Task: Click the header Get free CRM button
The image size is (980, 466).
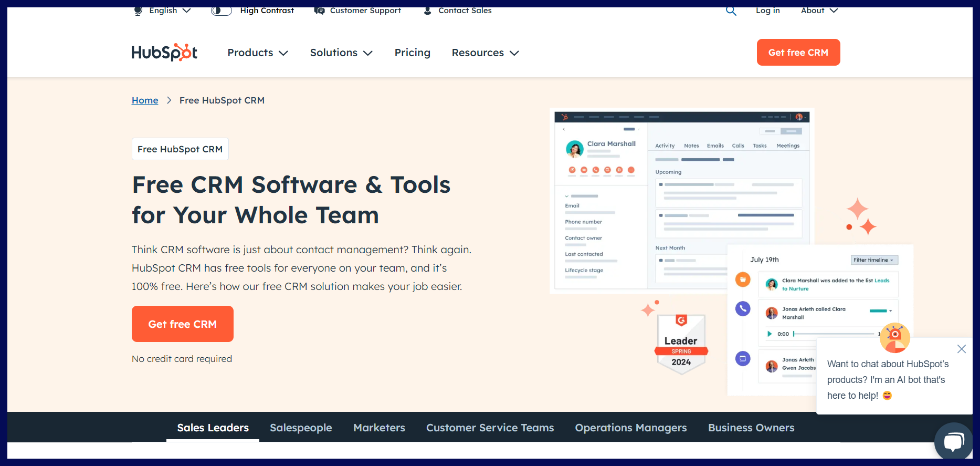Action: click(x=798, y=53)
